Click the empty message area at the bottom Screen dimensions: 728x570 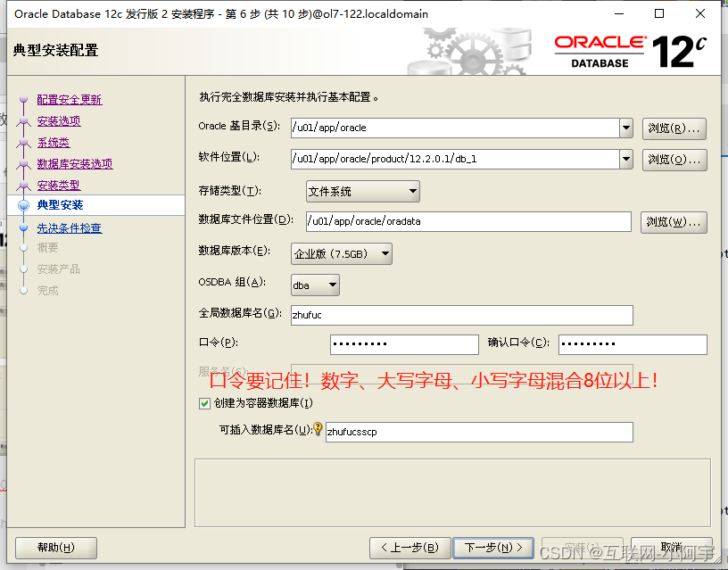coord(452,493)
